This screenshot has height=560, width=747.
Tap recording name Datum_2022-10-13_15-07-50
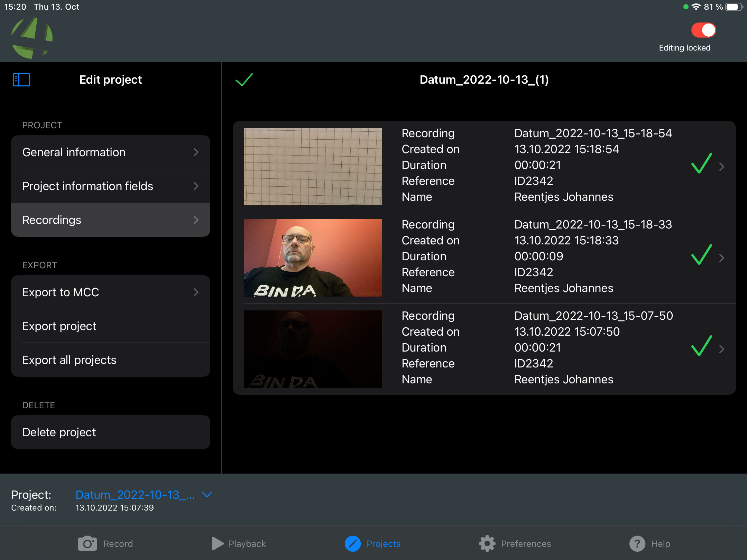point(593,316)
